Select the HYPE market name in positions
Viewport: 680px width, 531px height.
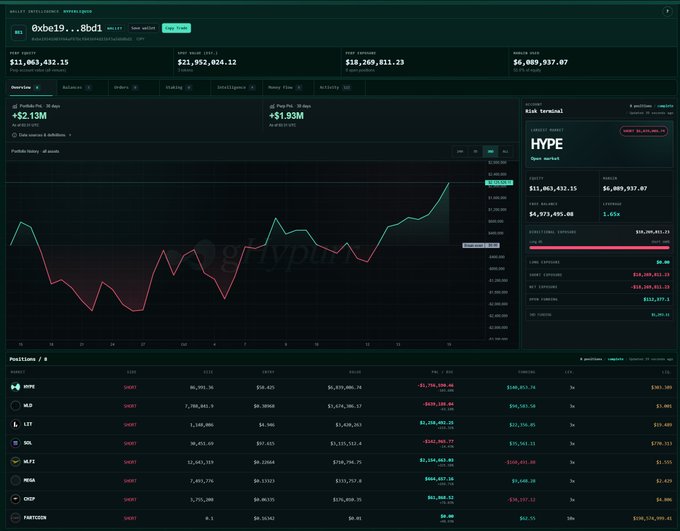click(29, 387)
